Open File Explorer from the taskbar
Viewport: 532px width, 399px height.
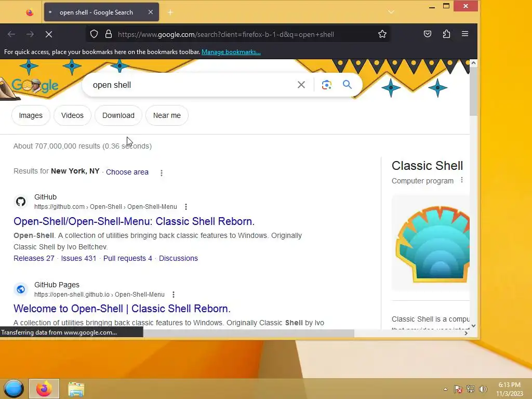point(76,389)
